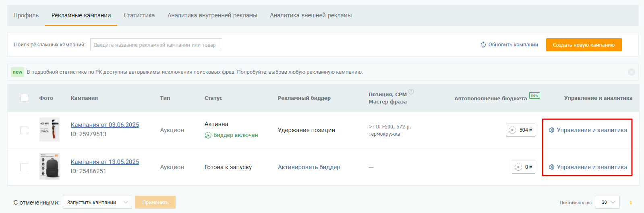Click the Активировать биддер link
The height and width of the screenshot is (213, 644).
[x=309, y=167]
